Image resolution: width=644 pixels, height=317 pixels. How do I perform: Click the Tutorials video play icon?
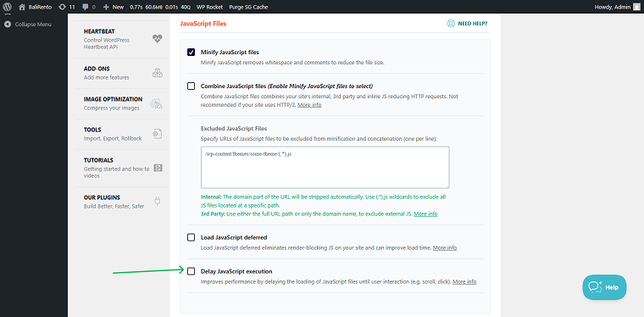pos(158,168)
